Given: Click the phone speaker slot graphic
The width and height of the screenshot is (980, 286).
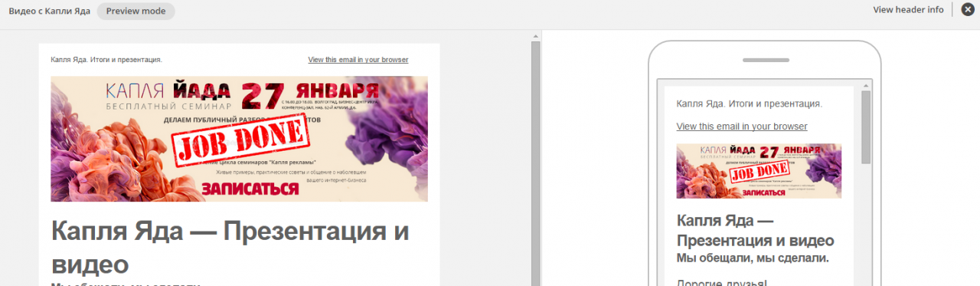Looking at the screenshot, I should pos(766,60).
